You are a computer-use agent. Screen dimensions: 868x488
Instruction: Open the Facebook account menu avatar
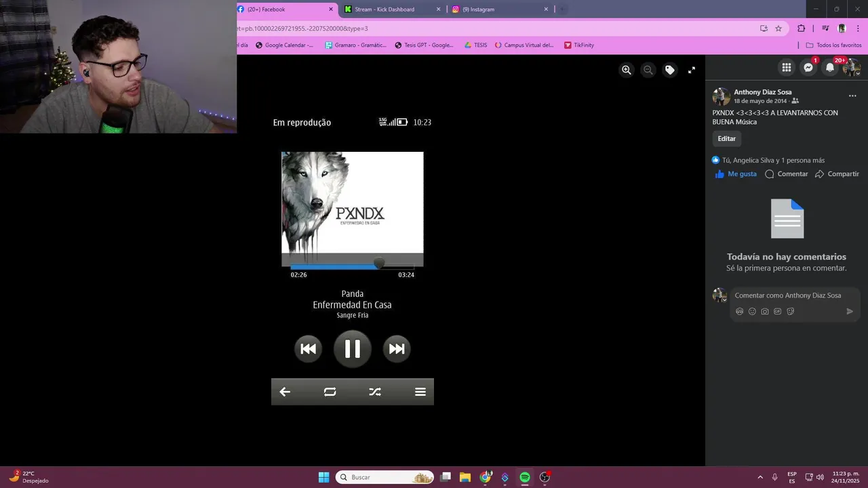(x=852, y=67)
